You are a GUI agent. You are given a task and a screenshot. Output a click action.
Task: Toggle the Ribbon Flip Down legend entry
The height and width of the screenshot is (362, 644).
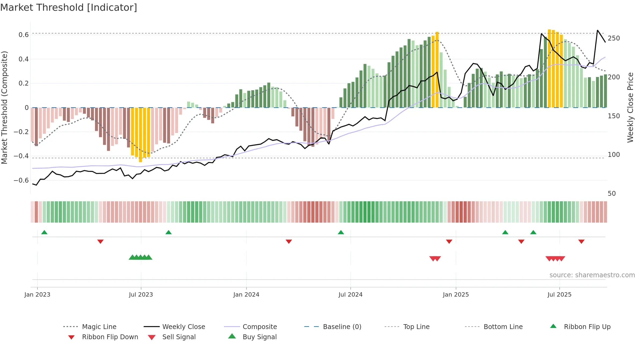[x=103, y=337]
